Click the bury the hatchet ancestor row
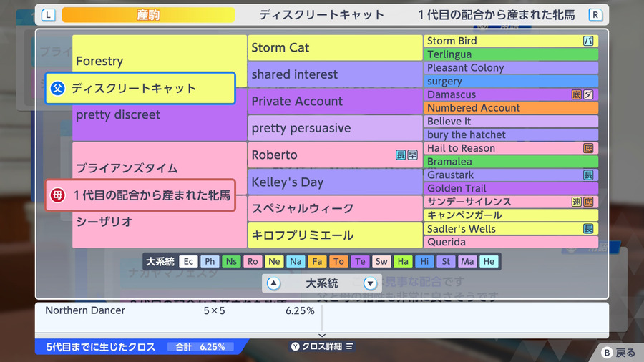 [511, 134]
